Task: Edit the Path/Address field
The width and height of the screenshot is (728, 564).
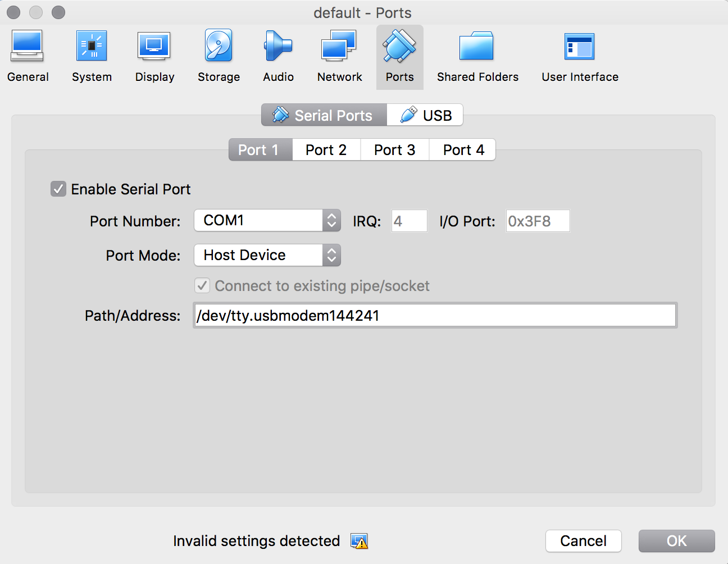Action: coord(435,315)
